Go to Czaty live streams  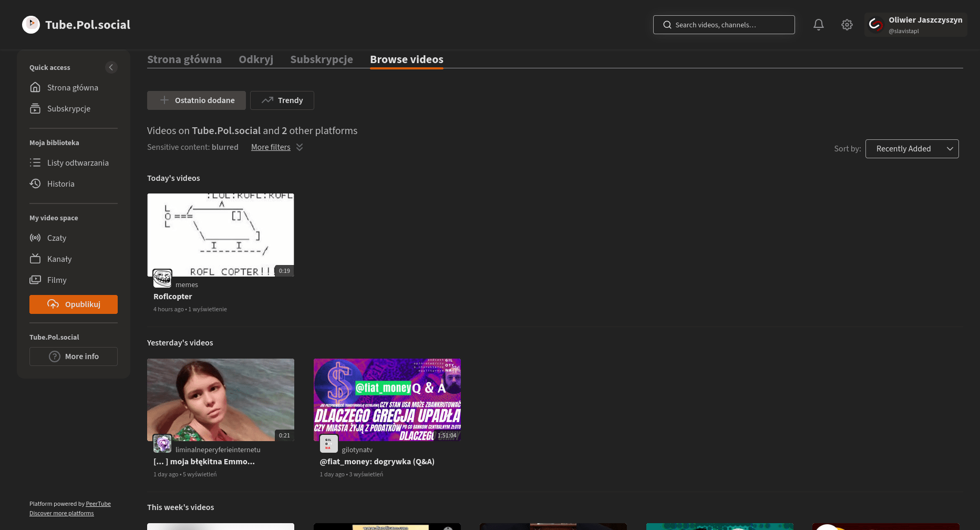56,238
